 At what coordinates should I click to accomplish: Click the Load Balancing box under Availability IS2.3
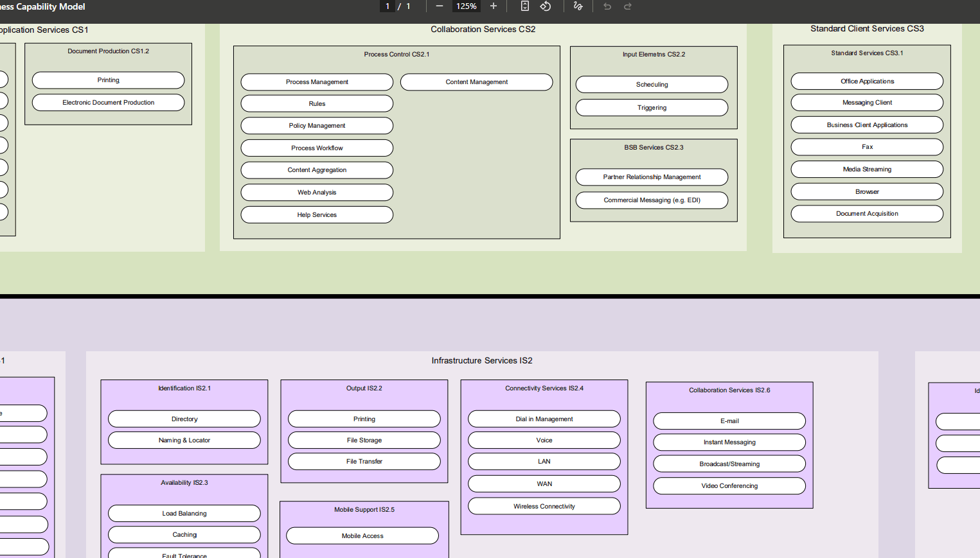[184, 513]
